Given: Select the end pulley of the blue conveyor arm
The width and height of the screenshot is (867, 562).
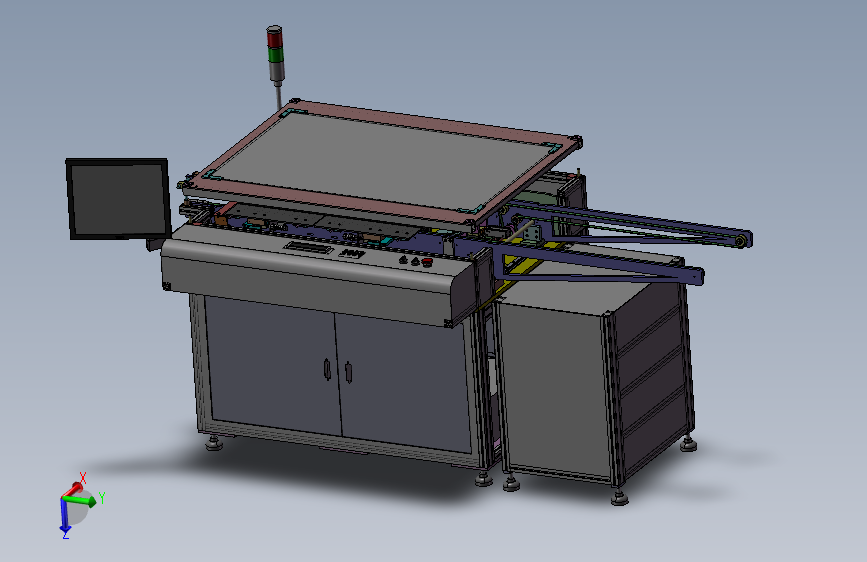Looking at the screenshot, I should point(740,241).
